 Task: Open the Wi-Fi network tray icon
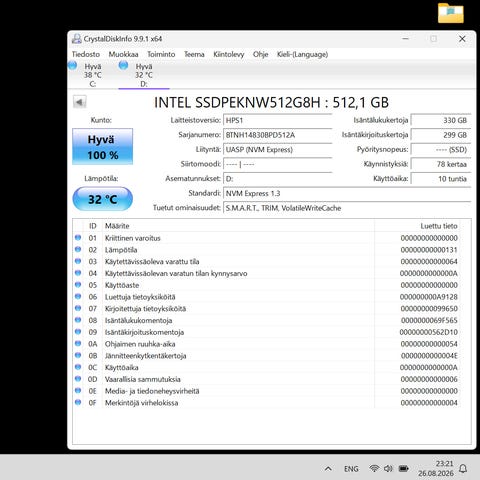[374, 468]
